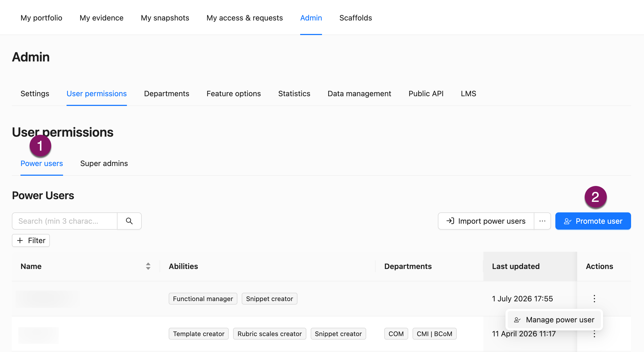Open the Scaffolds tab

[x=356, y=18]
